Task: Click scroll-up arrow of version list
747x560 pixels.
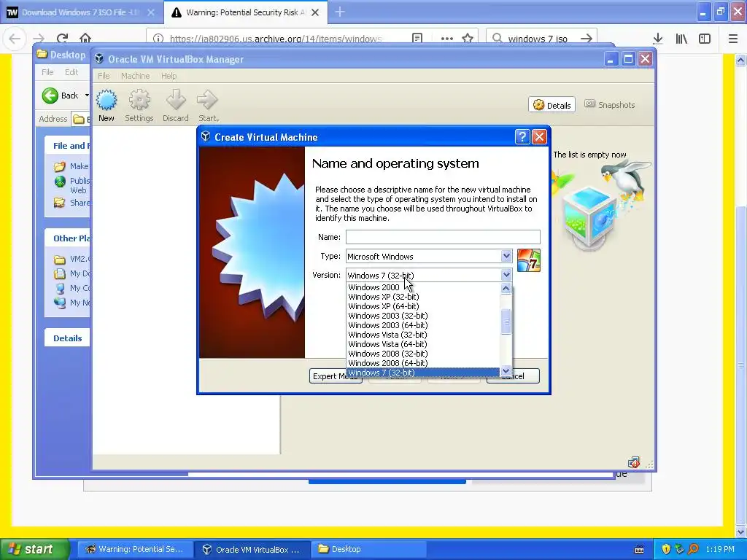Action: tap(506, 287)
